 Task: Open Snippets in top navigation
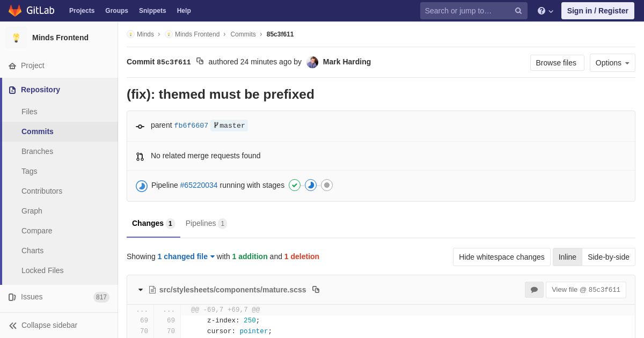pyautogui.click(x=152, y=11)
